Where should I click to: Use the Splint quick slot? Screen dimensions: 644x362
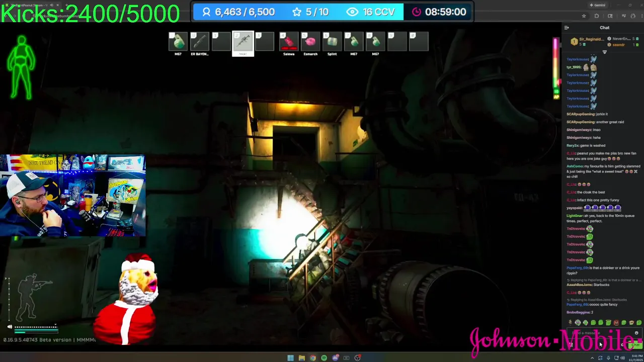pyautogui.click(x=332, y=42)
